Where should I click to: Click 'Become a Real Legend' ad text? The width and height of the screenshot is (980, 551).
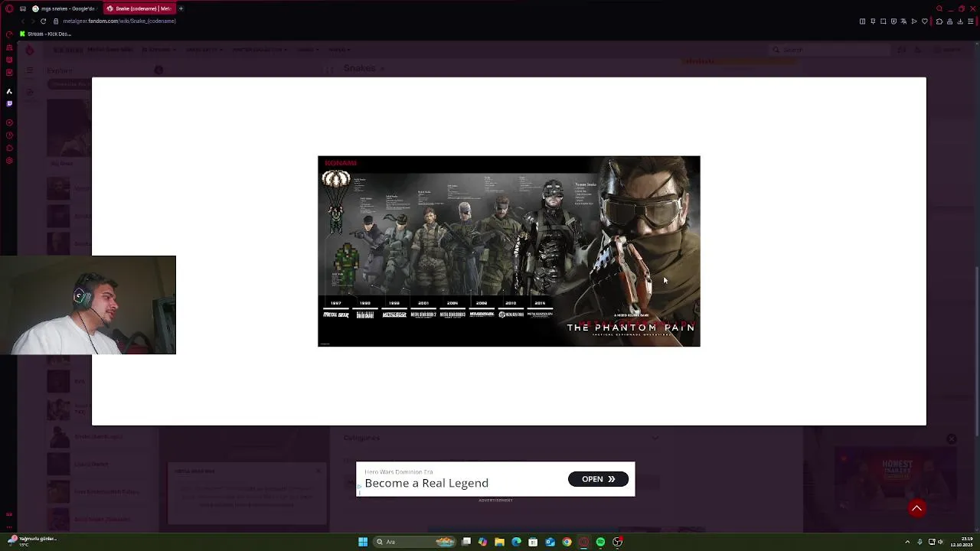click(x=426, y=483)
